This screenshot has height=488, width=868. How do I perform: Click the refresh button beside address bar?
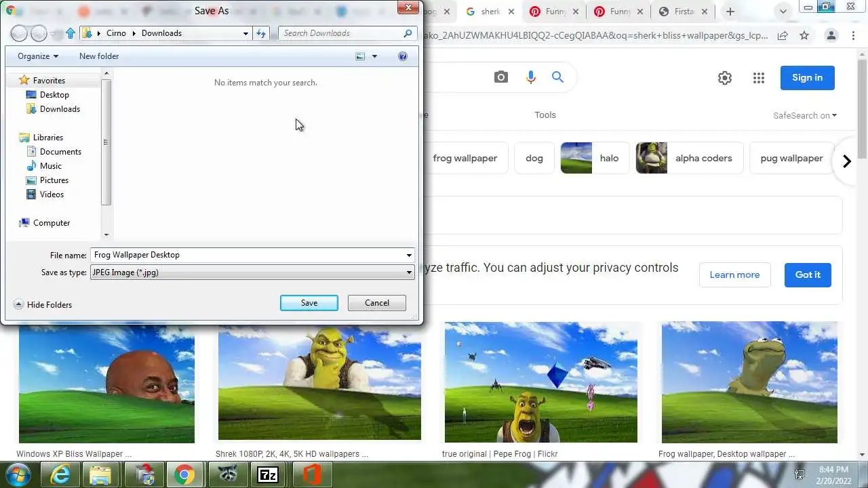(x=261, y=33)
